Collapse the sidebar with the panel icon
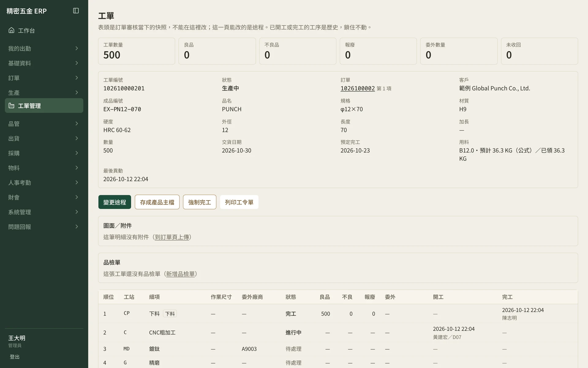588x368 pixels. click(x=76, y=11)
